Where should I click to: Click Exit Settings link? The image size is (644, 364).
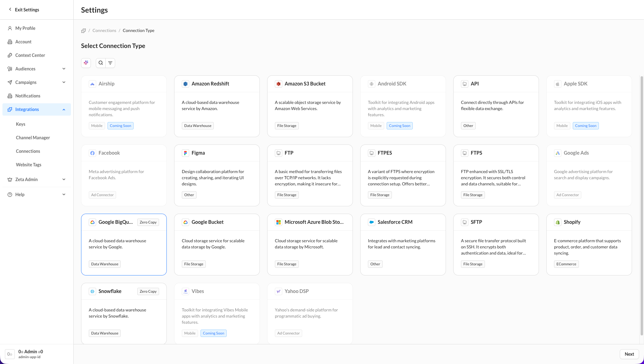click(x=24, y=10)
